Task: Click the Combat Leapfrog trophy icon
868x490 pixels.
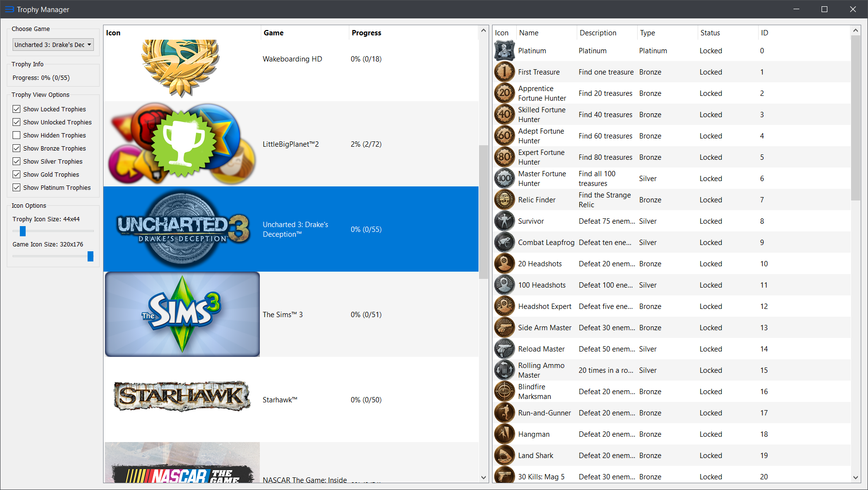Action: [504, 243]
